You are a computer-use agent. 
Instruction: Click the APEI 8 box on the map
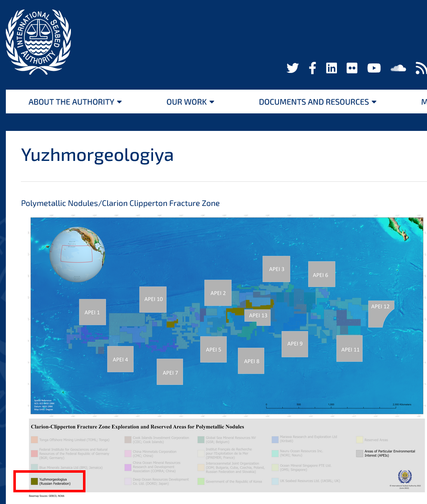tap(251, 361)
